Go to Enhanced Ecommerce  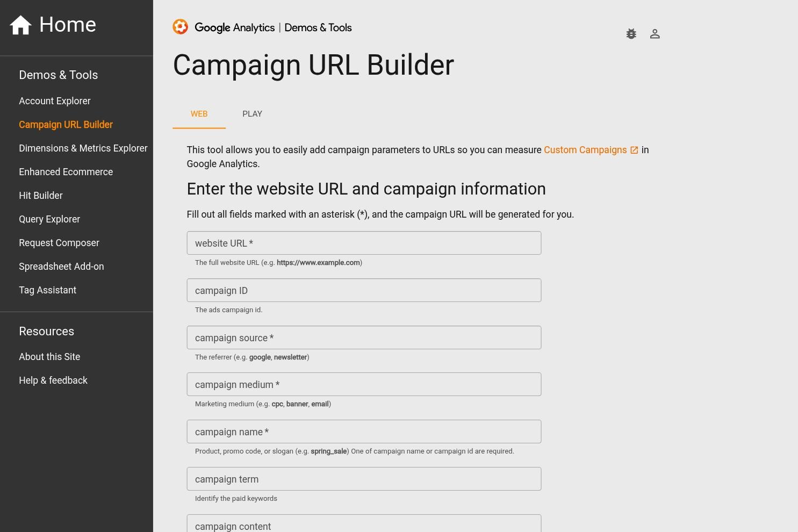[66, 172]
